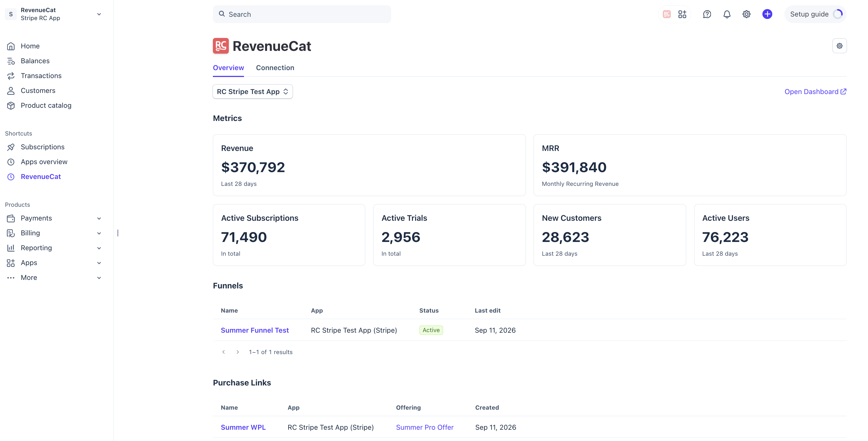The width and height of the screenshot is (868, 441).
Task: Click the Purchase Links Offering column header
Action: click(x=408, y=408)
